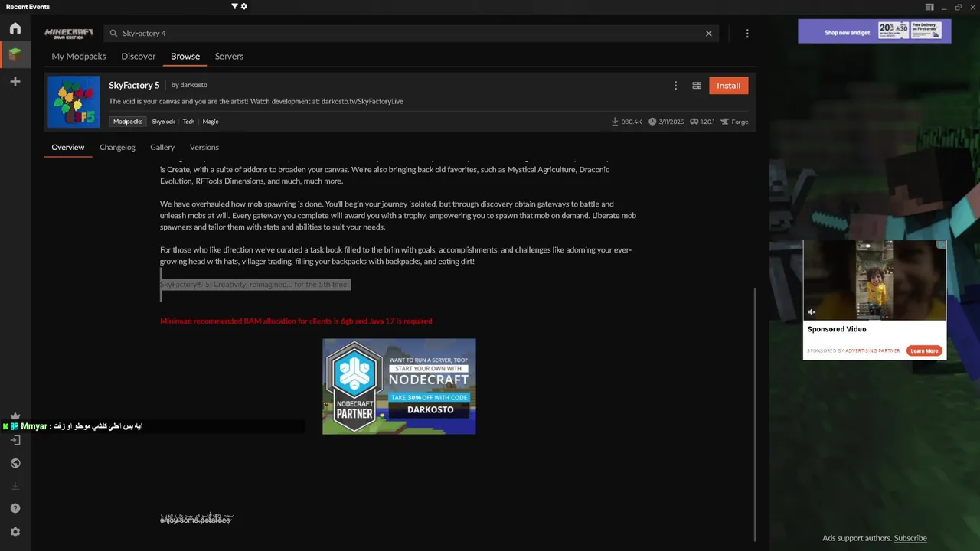Click the Forge anvil icon
Screen dimensions: 980x551
point(725,122)
